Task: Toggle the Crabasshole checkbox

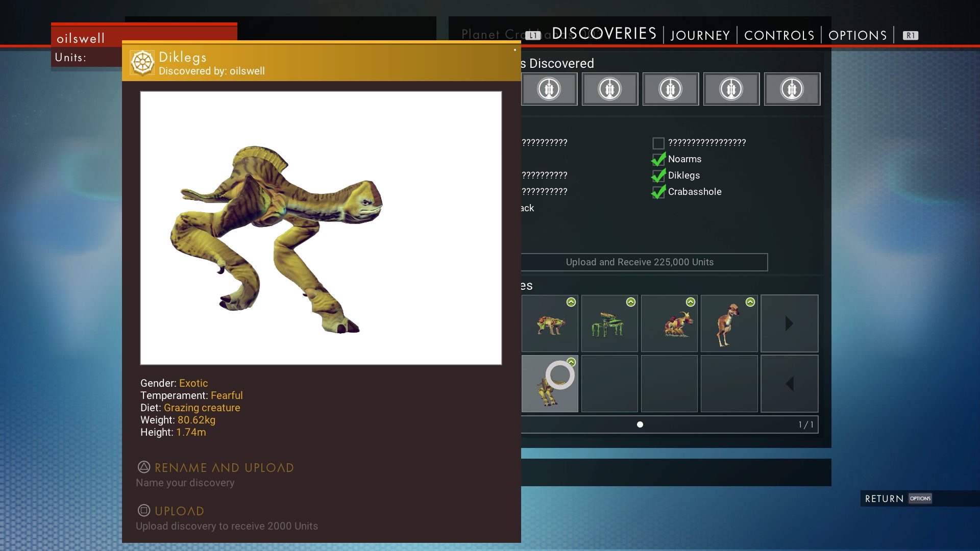Action: [x=658, y=192]
